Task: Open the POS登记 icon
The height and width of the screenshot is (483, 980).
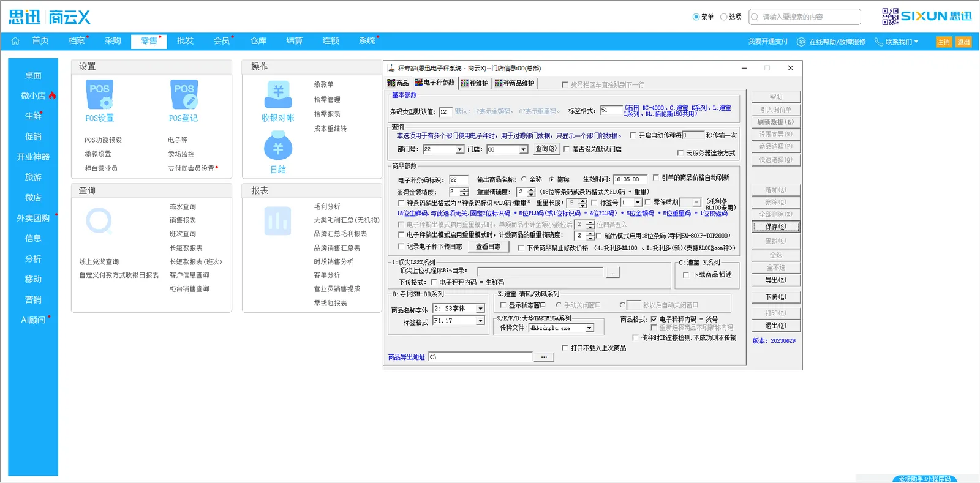Action: 184,95
